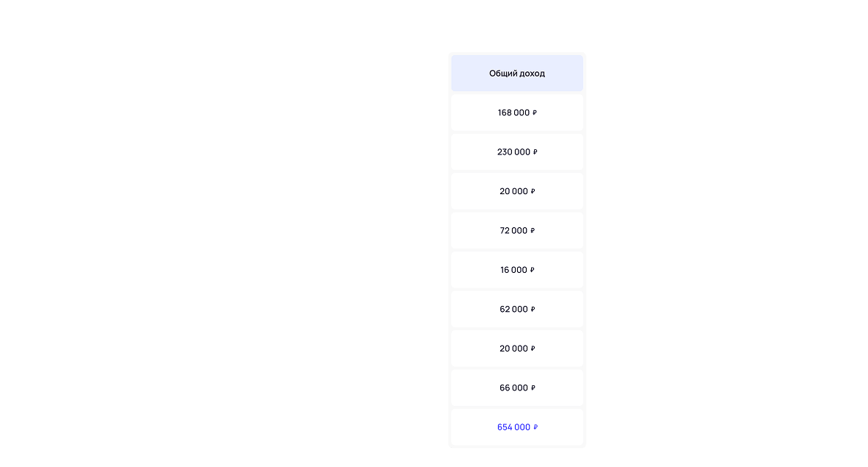Click ruble sign beside 66 000
This screenshot has height=467, width=868.
point(533,388)
